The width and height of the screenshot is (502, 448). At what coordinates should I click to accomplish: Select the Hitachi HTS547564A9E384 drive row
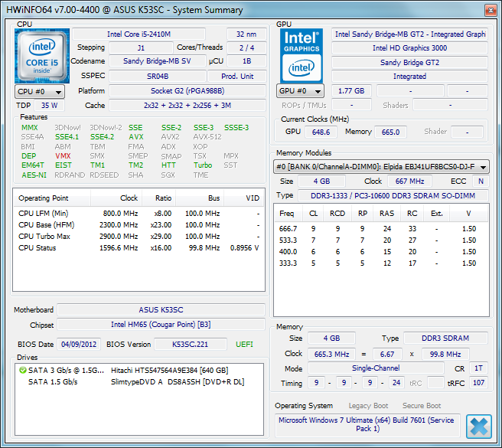point(139,371)
